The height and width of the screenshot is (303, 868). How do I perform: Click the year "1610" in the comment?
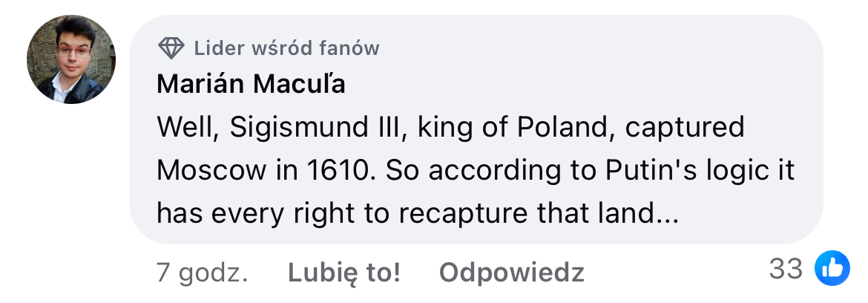[x=338, y=171]
